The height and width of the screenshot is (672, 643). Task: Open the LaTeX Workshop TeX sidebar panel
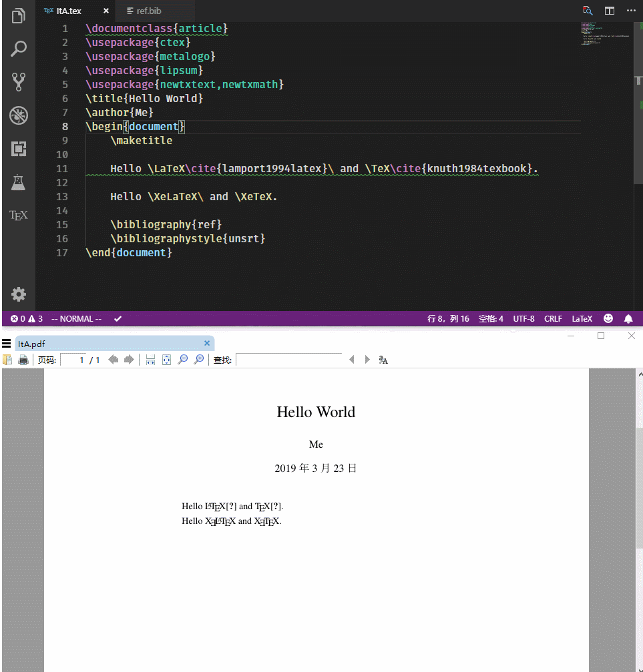18,215
